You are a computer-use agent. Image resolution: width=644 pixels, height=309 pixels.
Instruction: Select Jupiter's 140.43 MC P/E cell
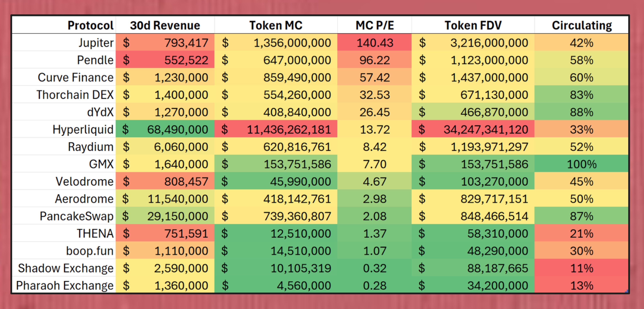[375, 42]
